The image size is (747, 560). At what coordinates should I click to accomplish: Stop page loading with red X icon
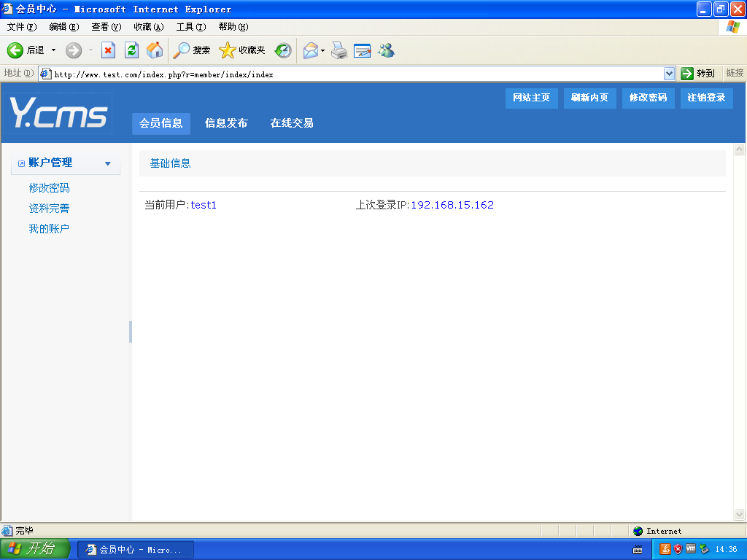click(x=108, y=50)
